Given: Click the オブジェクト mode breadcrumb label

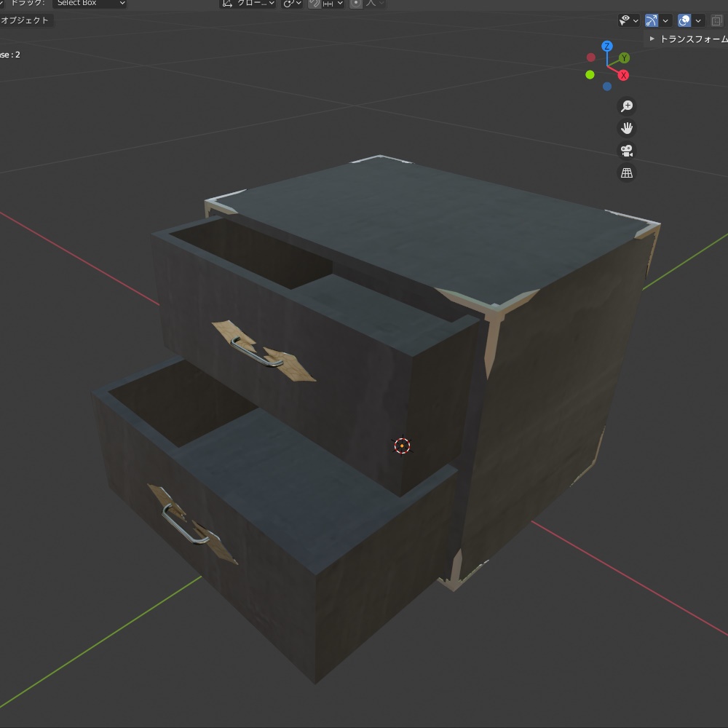Looking at the screenshot, I should point(25,20).
